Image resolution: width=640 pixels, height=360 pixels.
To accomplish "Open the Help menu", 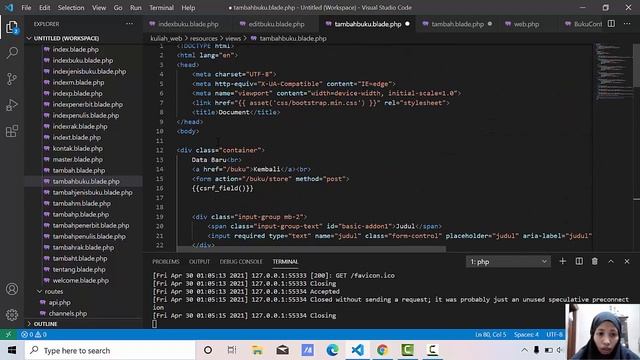I will coord(188,8).
